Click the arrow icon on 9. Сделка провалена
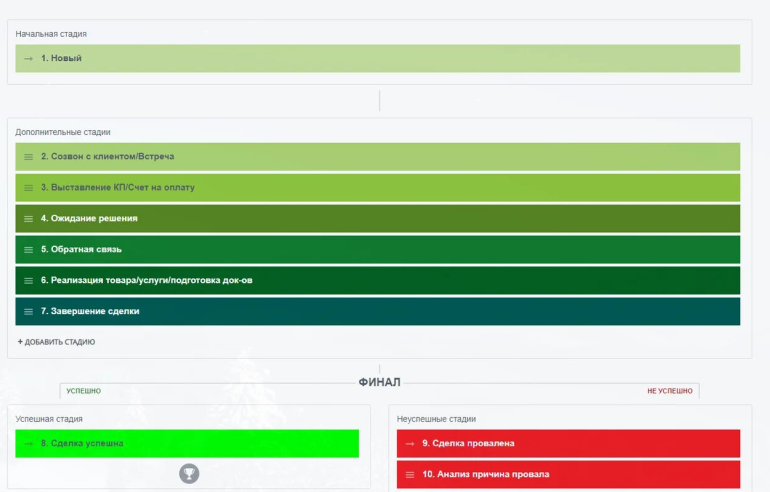The image size is (770, 492). (410, 443)
